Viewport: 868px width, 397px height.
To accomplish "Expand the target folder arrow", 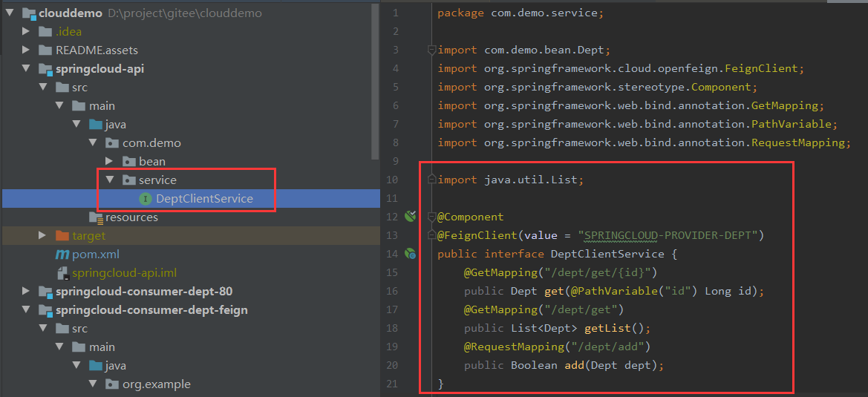I will [42, 236].
